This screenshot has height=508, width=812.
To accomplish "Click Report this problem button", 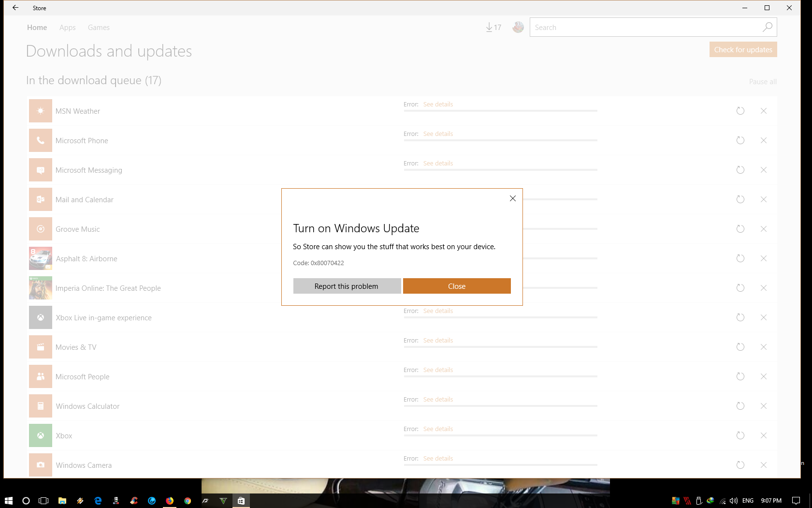I will pos(347,286).
